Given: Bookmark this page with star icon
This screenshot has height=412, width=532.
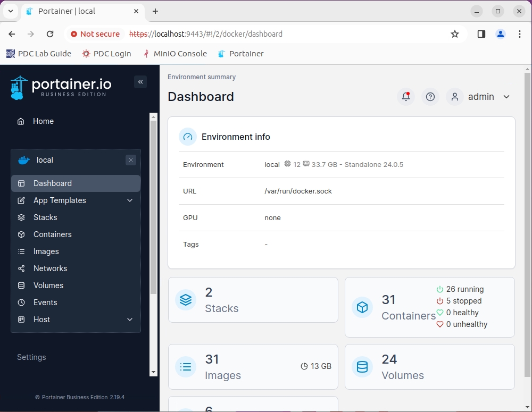Looking at the screenshot, I should [x=454, y=34].
